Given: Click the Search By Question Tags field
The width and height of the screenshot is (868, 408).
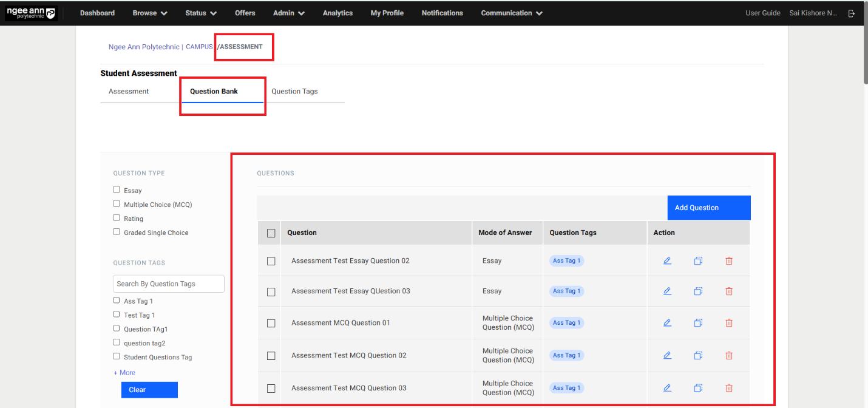Looking at the screenshot, I should pyautogui.click(x=169, y=284).
